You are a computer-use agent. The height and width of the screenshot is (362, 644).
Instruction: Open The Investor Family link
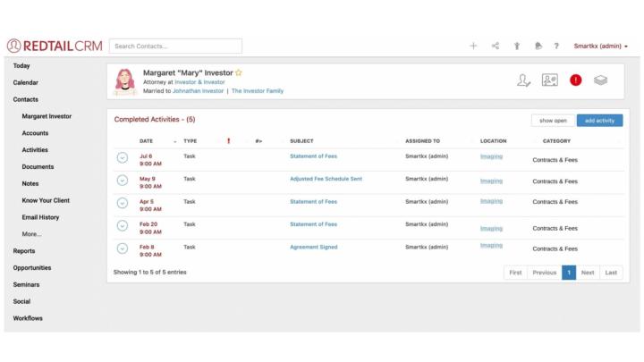258,90
